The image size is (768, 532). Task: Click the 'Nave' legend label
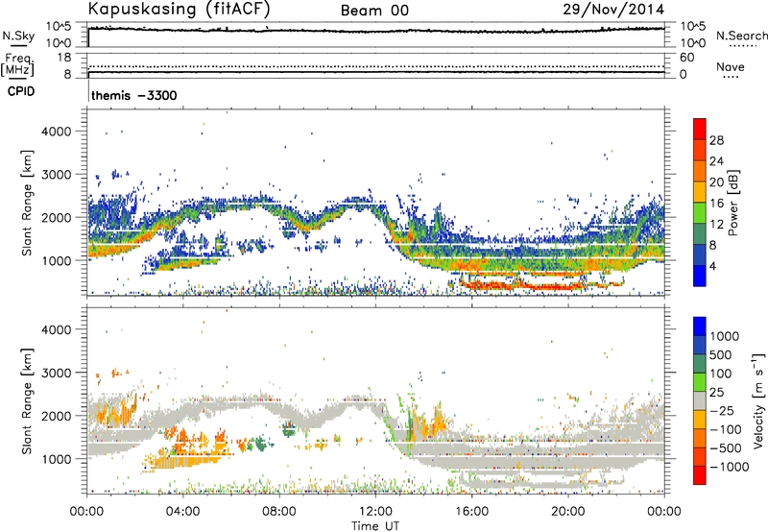[731, 66]
